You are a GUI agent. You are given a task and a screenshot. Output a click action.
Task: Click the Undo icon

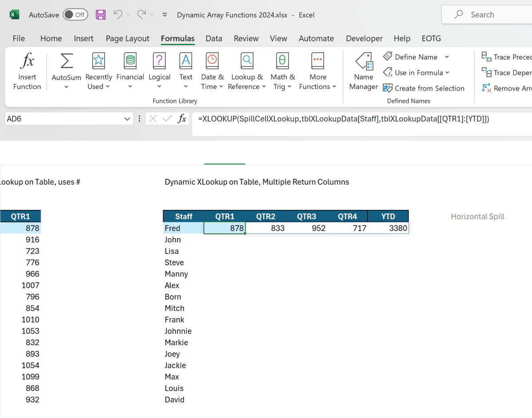117,15
